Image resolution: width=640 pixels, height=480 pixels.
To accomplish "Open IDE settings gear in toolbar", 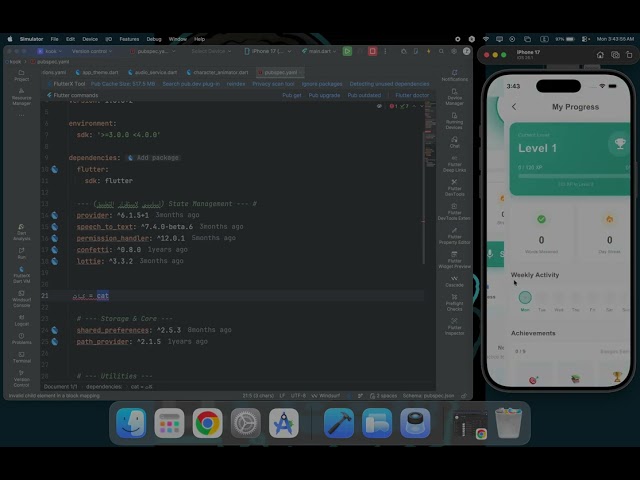I will coord(454,51).
